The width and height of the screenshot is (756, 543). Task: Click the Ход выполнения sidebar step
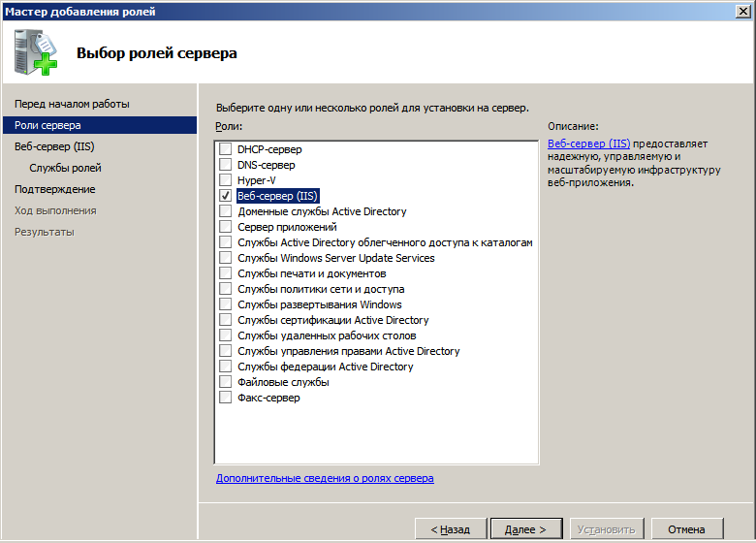pyautogui.click(x=55, y=210)
